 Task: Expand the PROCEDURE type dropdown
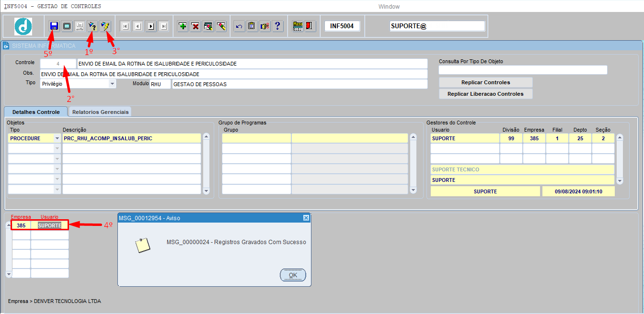(x=57, y=138)
